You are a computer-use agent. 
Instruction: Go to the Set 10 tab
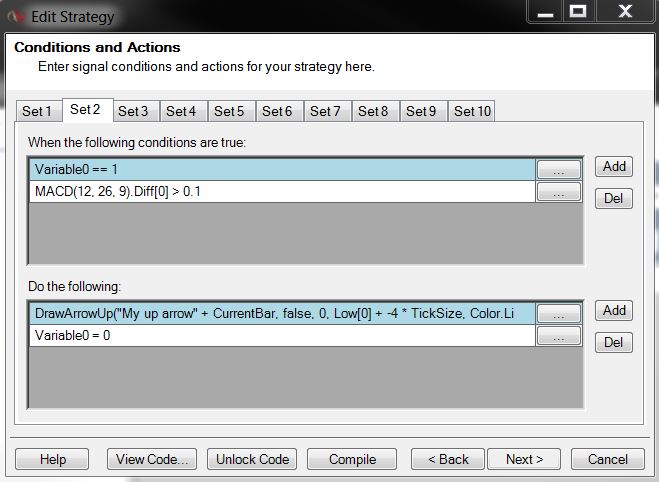(x=472, y=111)
